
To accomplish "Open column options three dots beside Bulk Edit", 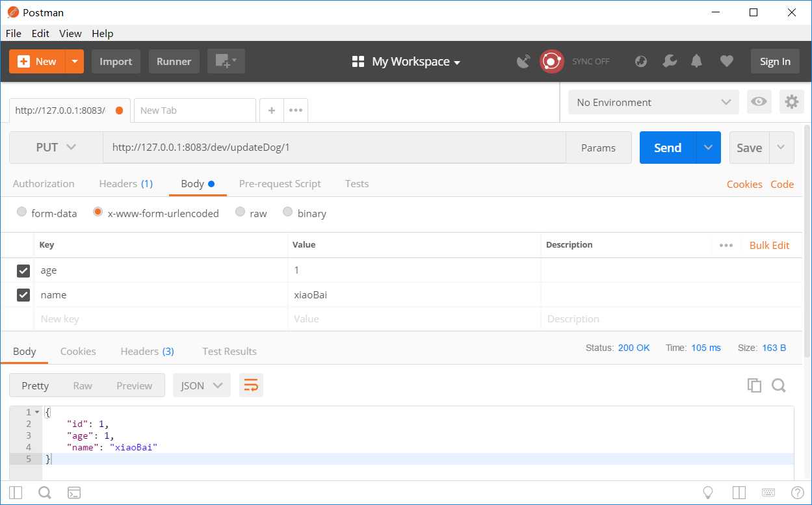I will click(x=726, y=245).
